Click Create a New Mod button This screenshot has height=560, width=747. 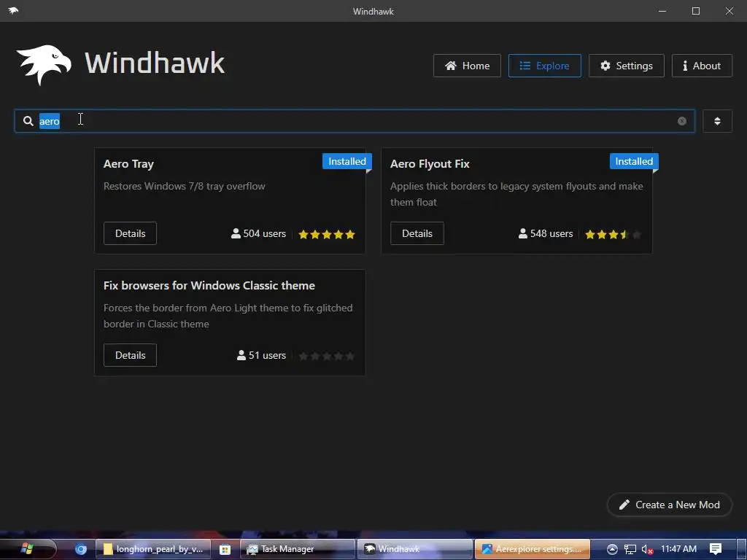pos(670,505)
